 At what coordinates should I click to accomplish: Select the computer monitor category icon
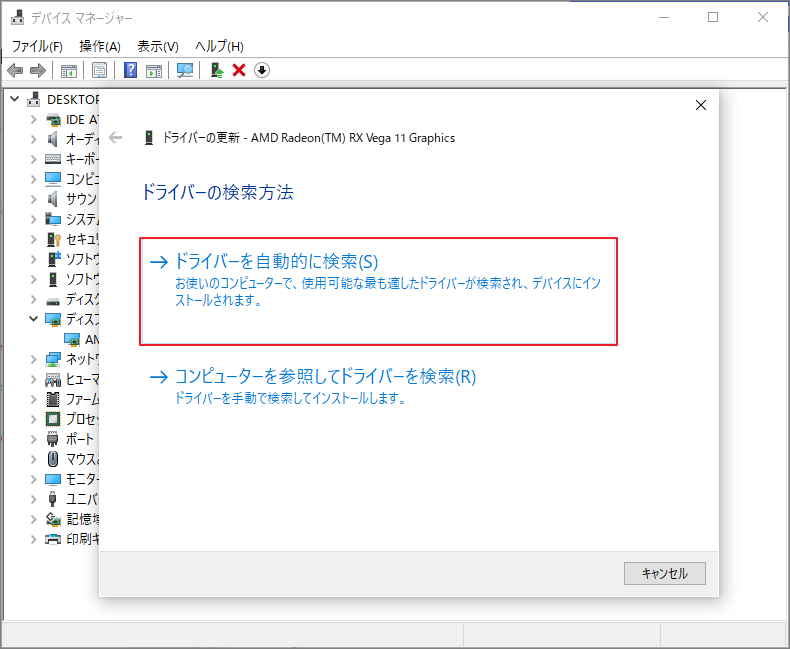click(x=53, y=179)
